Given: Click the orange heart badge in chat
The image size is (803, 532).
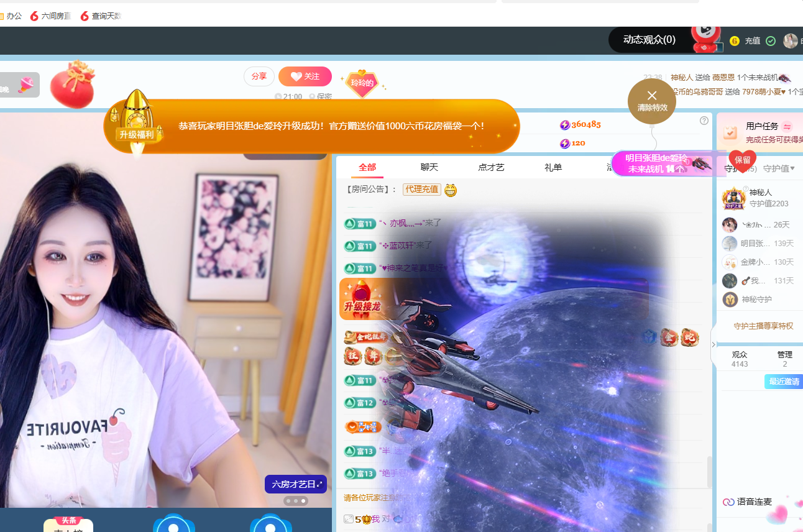Looking at the screenshot, I should (362, 426).
